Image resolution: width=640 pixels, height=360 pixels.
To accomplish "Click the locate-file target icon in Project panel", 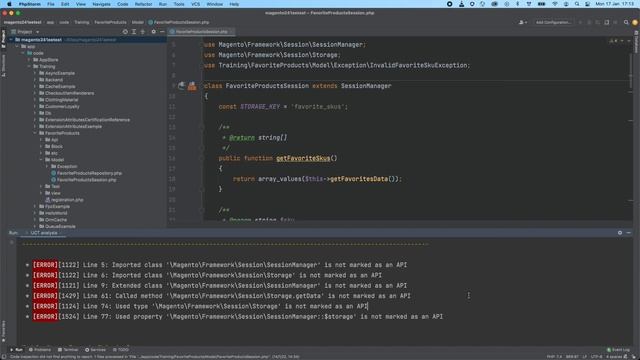I will (125, 31).
